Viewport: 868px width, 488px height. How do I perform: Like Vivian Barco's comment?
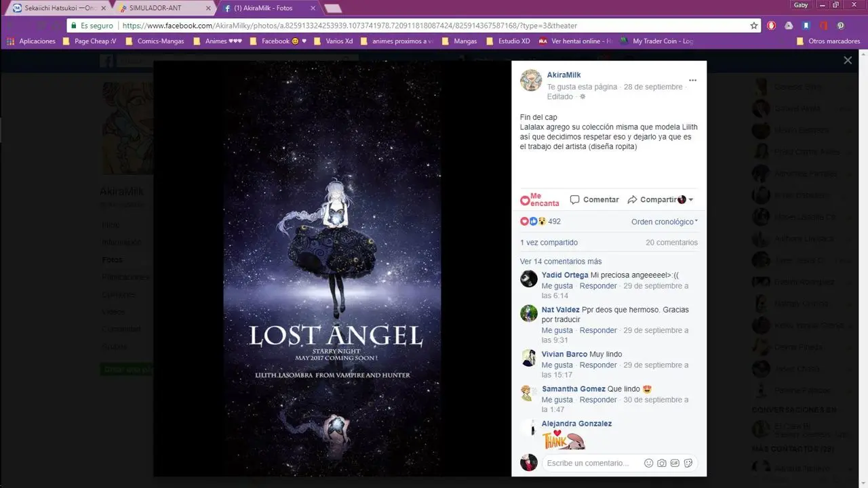[x=557, y=365]
